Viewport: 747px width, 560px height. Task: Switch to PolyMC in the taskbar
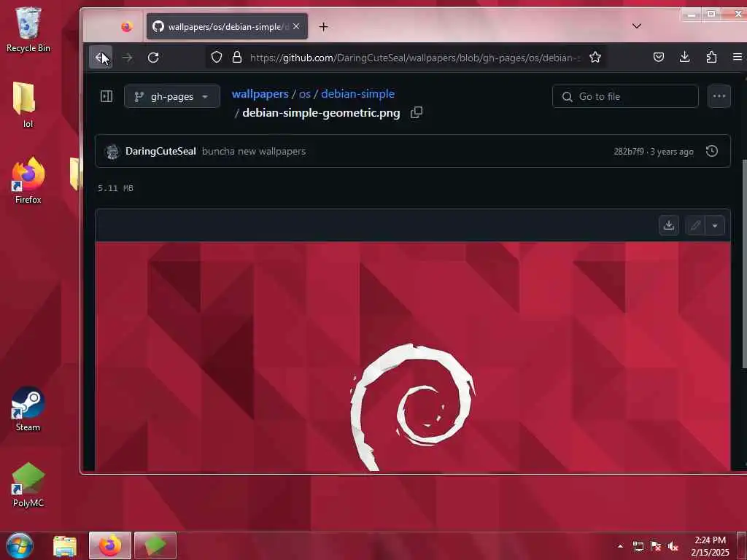(155, 545)
